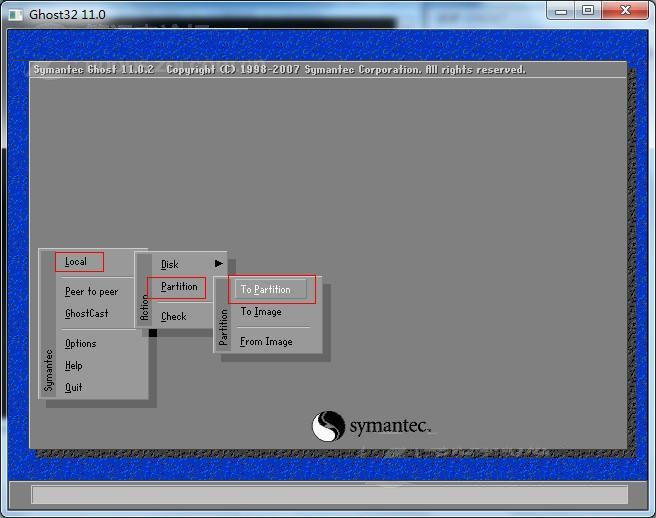Select Partition in the Action submenu

coord(177,287)
